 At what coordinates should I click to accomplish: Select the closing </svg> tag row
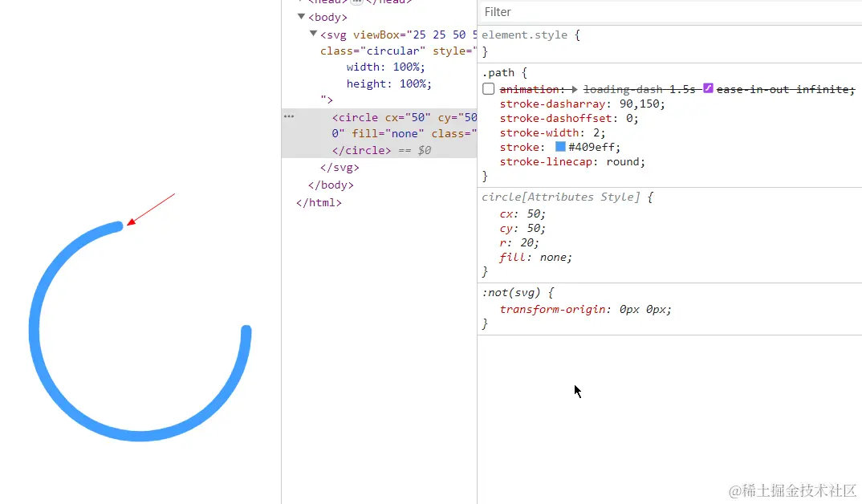340,167
